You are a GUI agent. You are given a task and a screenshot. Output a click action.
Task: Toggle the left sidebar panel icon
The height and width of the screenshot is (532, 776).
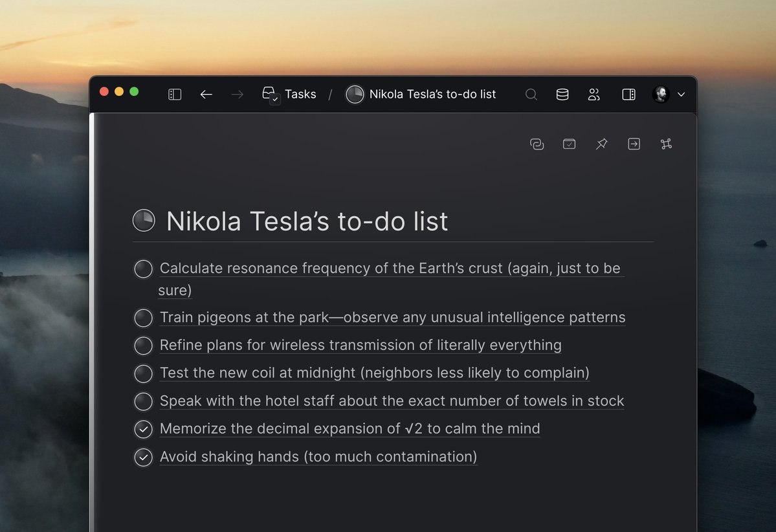click(x=175, y=94)
